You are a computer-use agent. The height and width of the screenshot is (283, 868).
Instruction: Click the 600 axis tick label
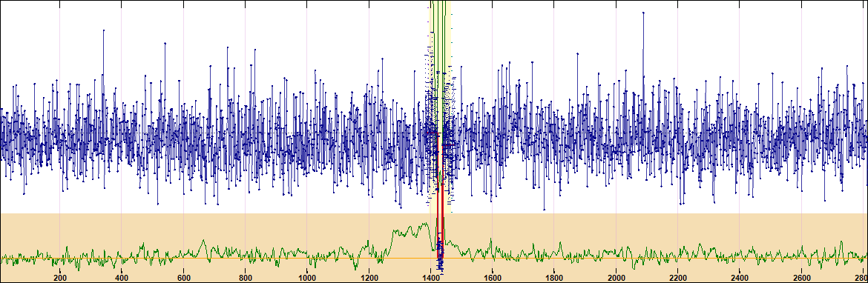click(x=184, y=278)
